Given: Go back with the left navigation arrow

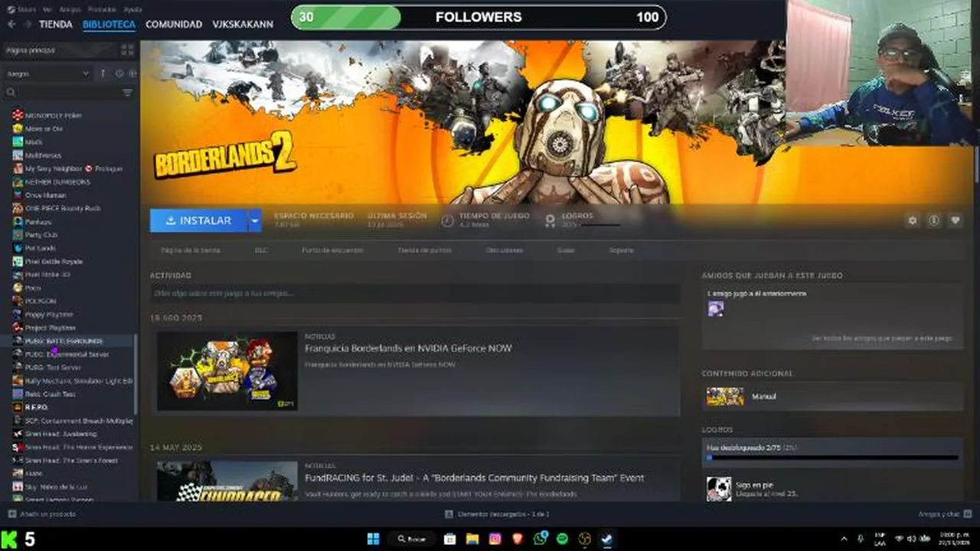Looking at the screenshot, I should [11, 24].
